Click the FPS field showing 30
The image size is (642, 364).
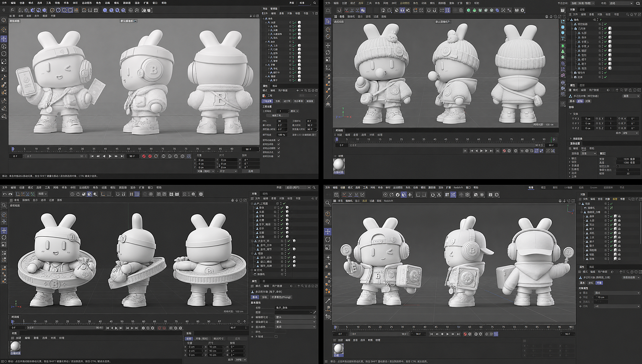pos(282,121)
